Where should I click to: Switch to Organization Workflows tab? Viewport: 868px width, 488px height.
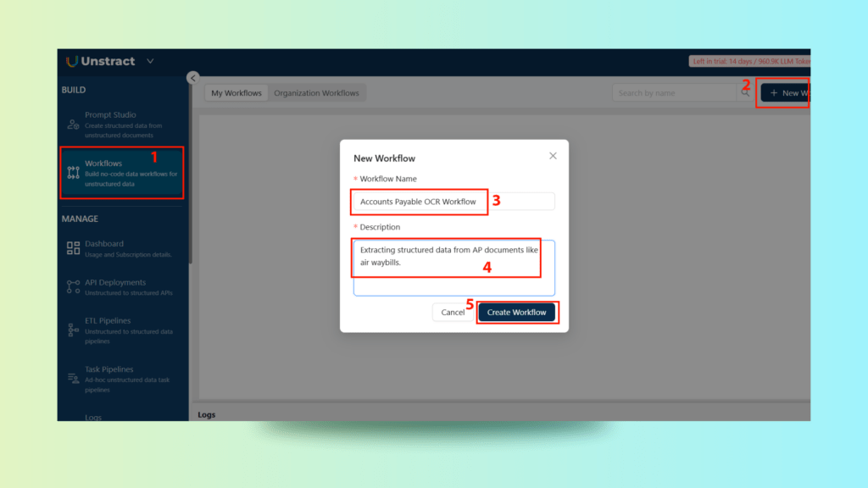click(x=316, y=93)
